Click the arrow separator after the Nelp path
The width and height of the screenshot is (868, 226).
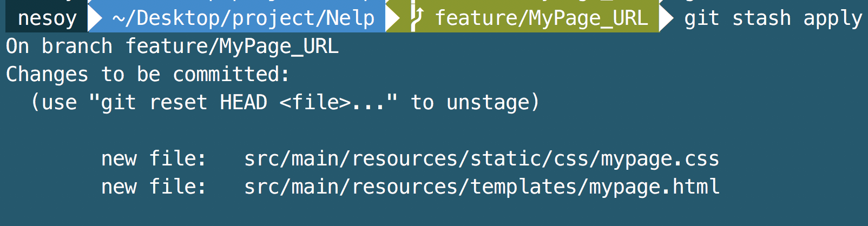(x=392, y=18)
